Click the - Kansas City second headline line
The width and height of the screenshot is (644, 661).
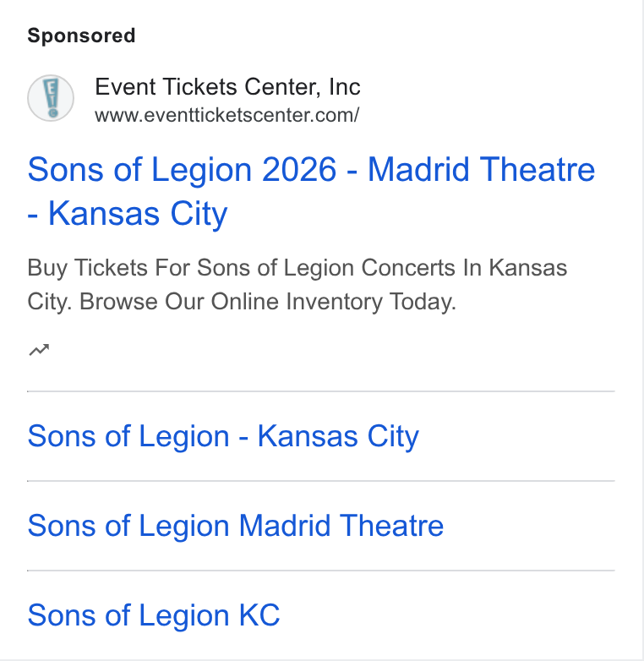click(128, 214)
